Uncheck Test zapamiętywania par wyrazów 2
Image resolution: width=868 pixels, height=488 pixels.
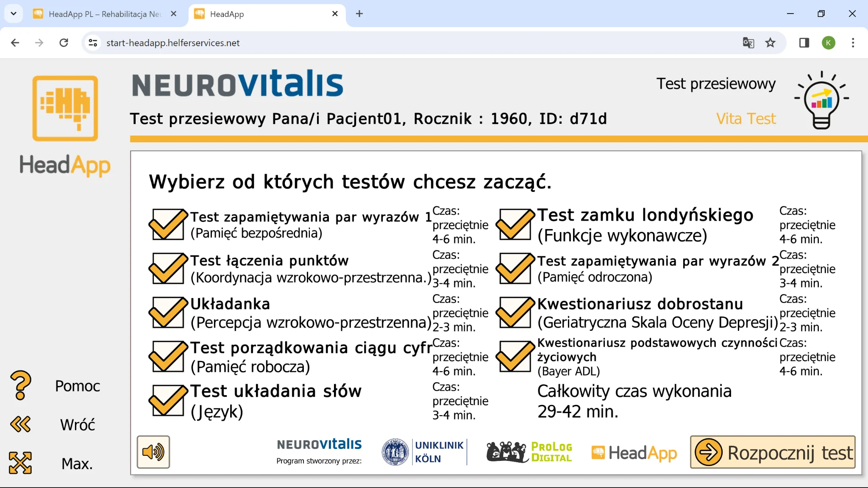515,269
